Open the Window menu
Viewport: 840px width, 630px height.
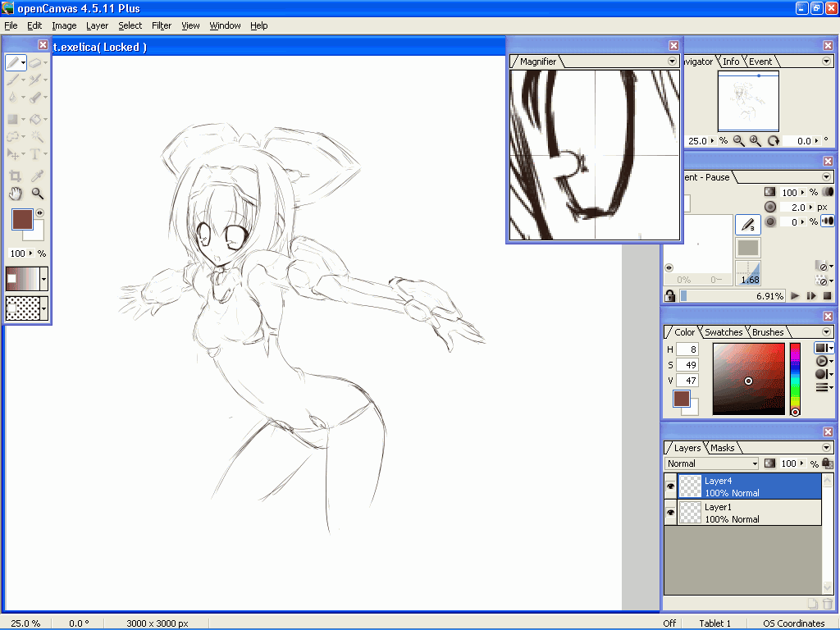coord(225,25)
